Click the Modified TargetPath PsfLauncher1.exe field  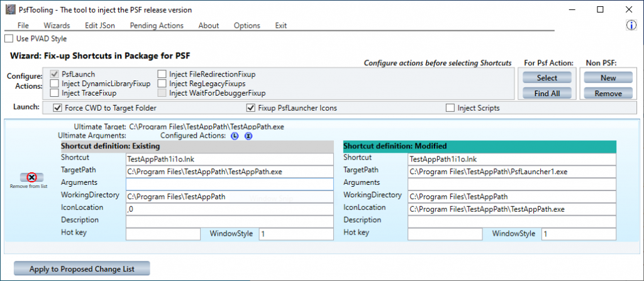[x=512, y=172]
